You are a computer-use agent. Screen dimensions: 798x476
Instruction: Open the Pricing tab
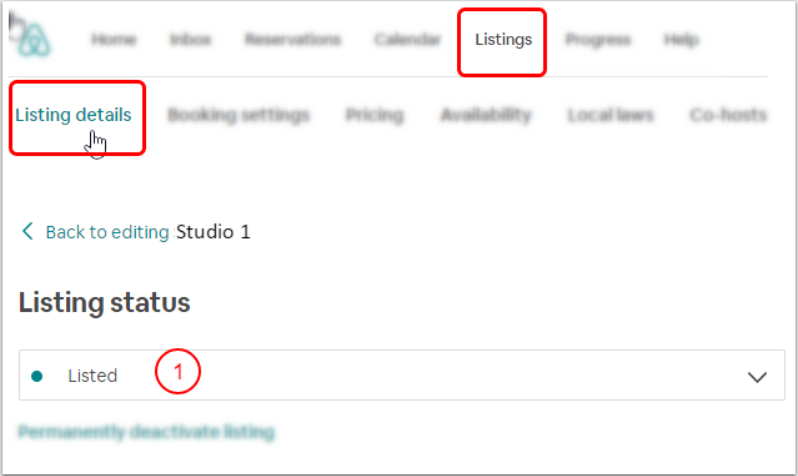(x=374, y=115)
